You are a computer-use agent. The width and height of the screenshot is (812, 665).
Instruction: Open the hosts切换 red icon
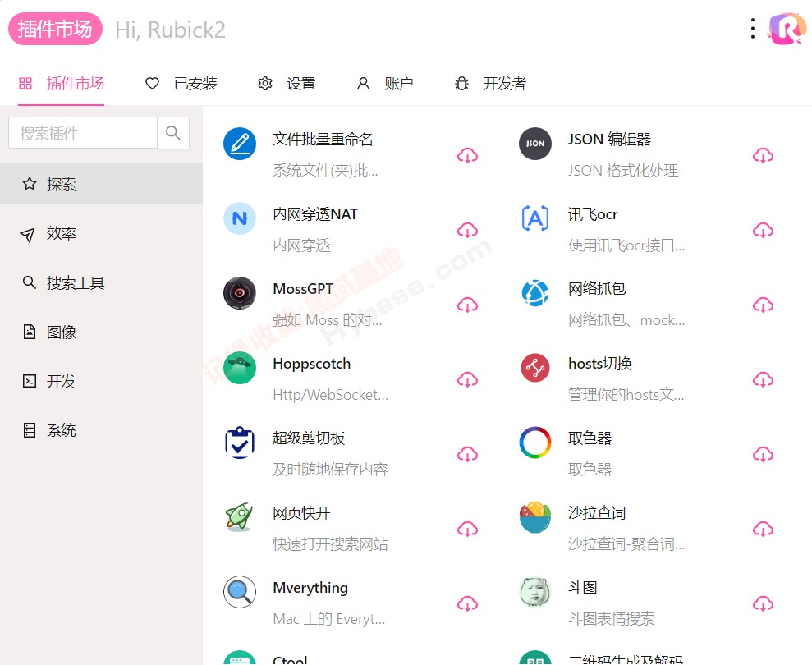535,368
